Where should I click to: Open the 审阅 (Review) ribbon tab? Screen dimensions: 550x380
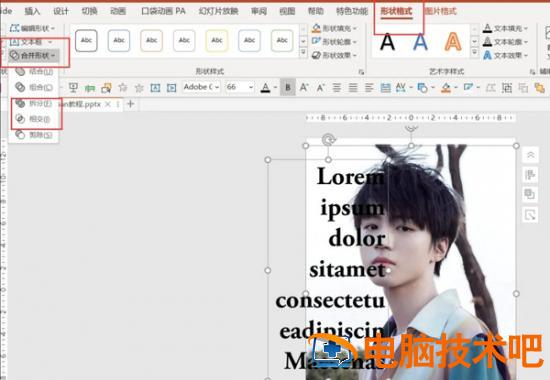click(259, 11)
